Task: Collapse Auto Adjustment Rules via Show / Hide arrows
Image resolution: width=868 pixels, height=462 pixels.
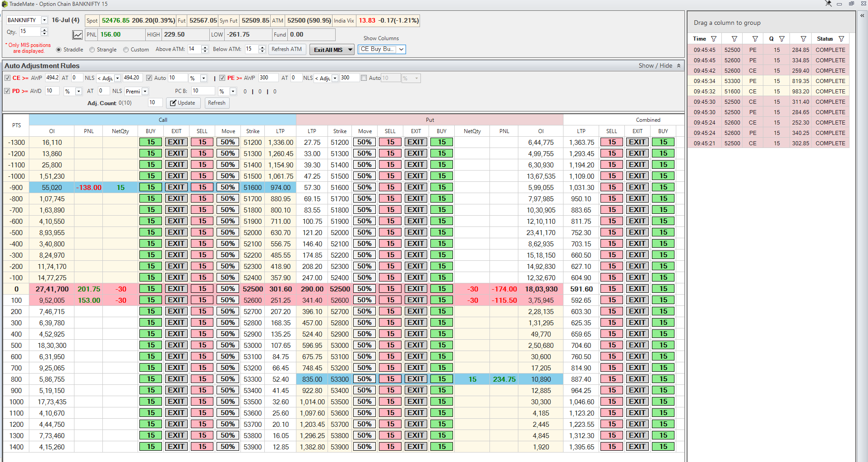Action: click(x=679, y=66)
